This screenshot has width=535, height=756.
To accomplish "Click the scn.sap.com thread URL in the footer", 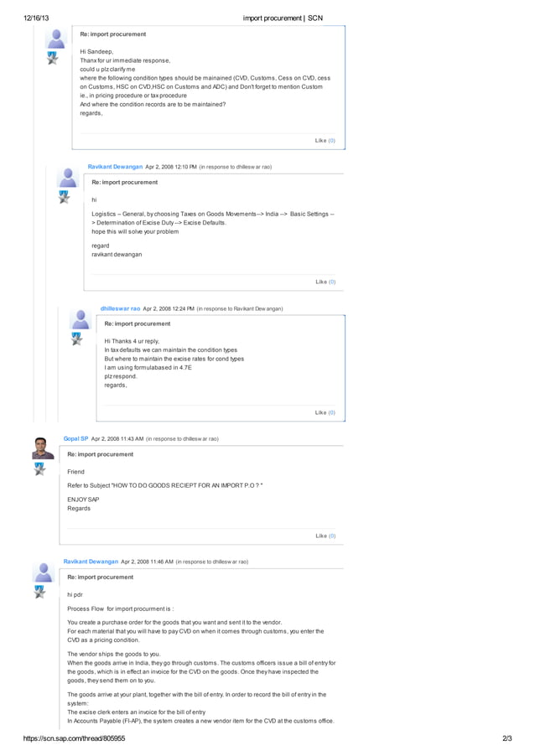I will (75, 738).
